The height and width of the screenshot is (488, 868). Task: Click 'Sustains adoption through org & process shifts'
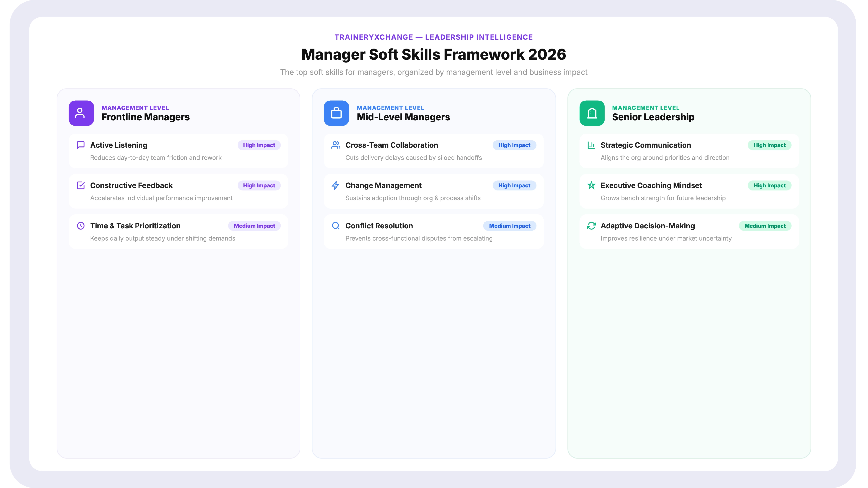pyautogui.click(x=413, y=198)
